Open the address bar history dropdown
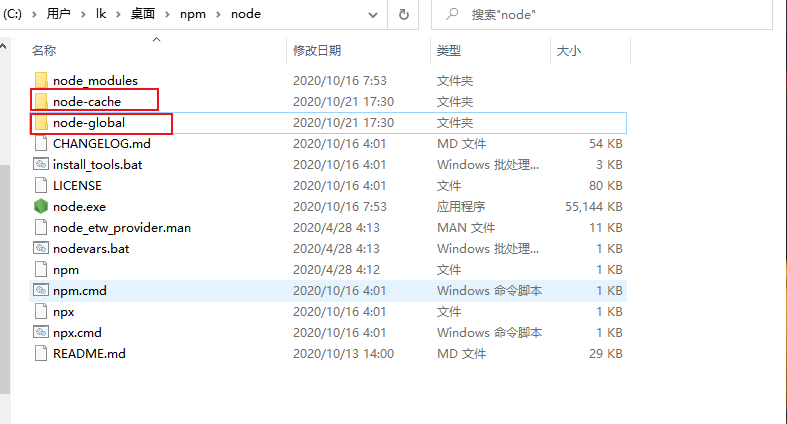The image size is (787, 424). (373, 15)
